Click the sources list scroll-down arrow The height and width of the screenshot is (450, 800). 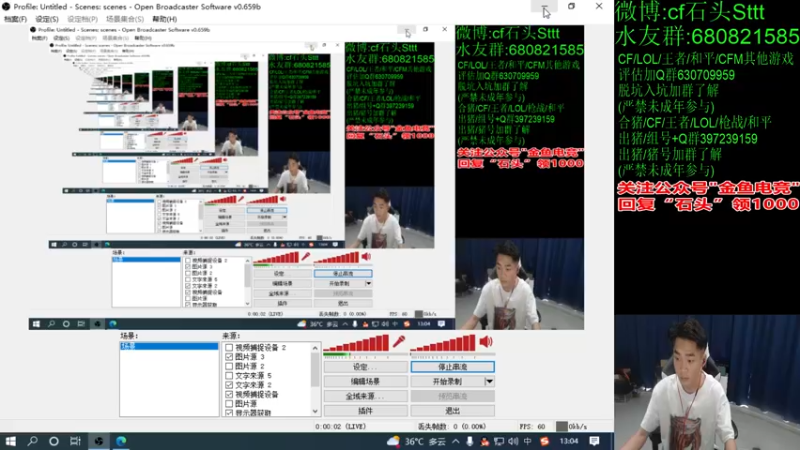point(315,411)
